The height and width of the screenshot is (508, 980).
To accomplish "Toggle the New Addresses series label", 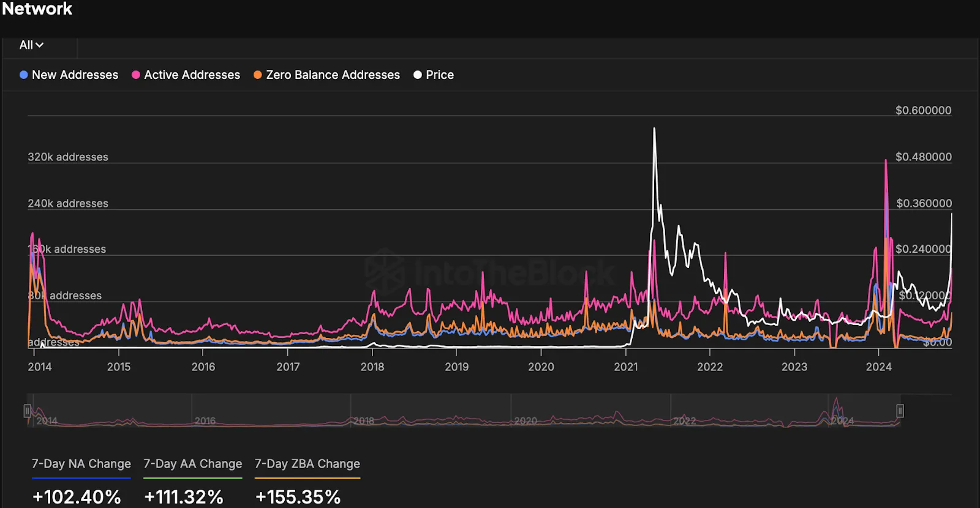I will coord(75,75).
